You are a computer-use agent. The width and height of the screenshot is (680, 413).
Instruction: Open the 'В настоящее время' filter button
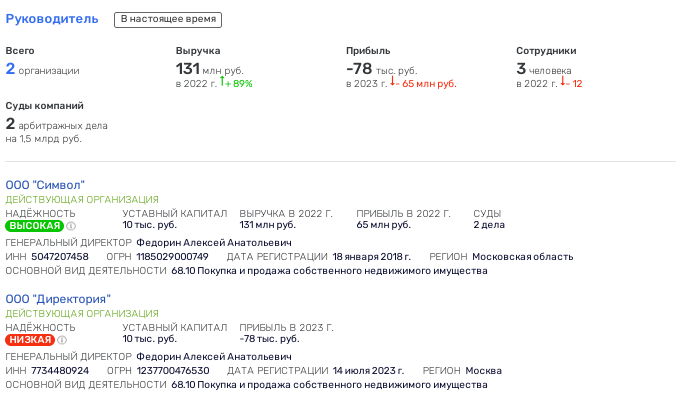[x=168, y=20]
